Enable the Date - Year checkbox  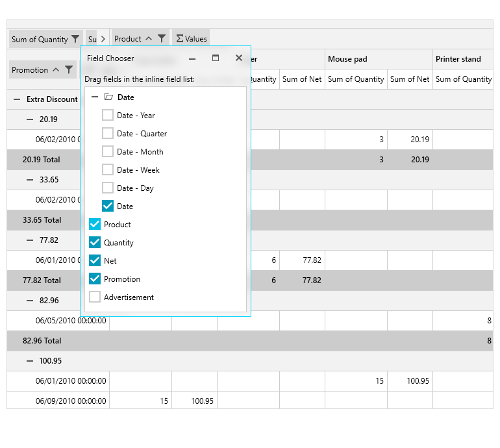108,116
